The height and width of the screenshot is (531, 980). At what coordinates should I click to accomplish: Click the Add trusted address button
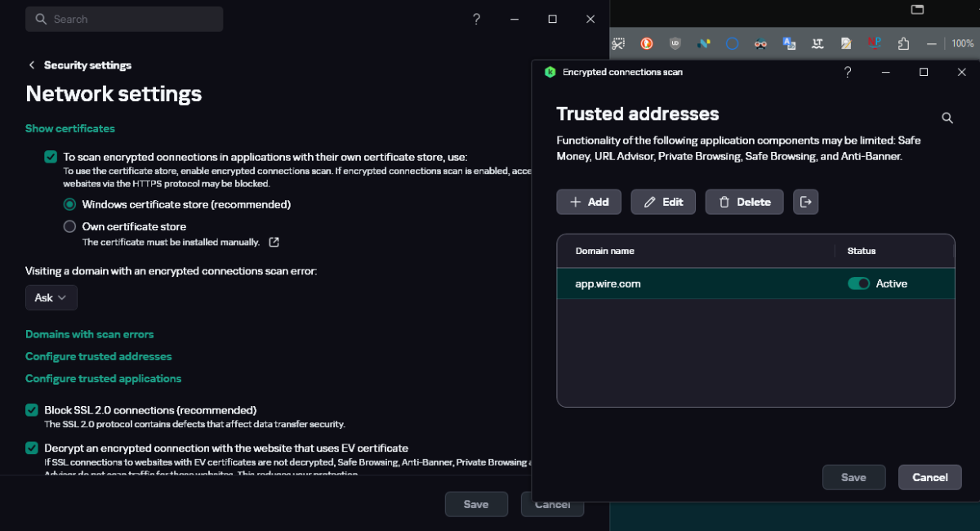pyautogui.click(x=589, y=202)
